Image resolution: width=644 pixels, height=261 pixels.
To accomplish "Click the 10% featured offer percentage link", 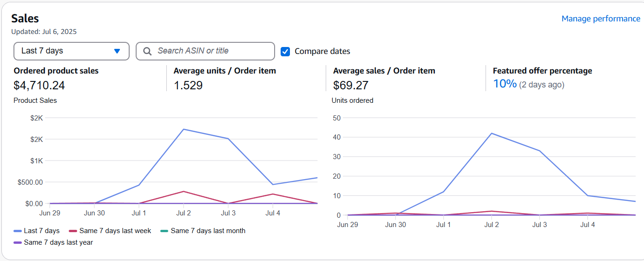I will (505, 84).
